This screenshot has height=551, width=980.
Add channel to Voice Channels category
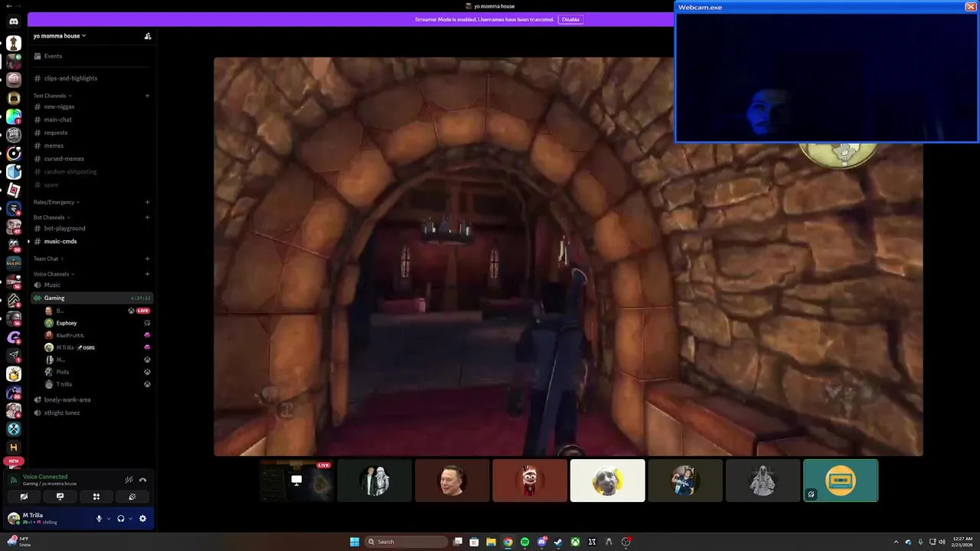(x=147, y=274)
